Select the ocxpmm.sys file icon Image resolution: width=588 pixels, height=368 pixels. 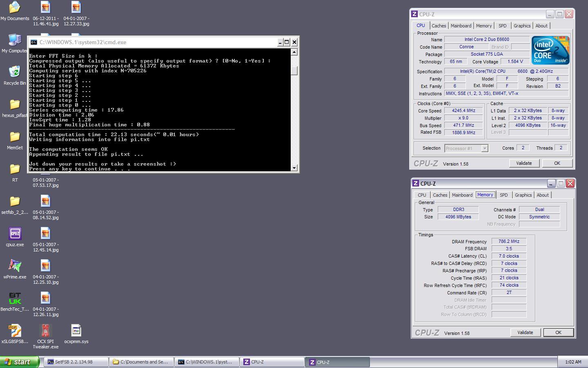click(76, 334)
